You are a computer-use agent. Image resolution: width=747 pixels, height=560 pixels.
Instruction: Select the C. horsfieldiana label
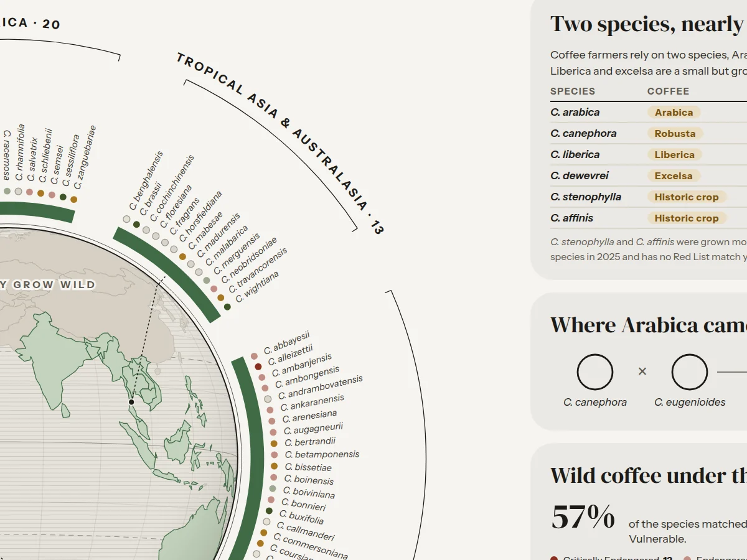200,217
